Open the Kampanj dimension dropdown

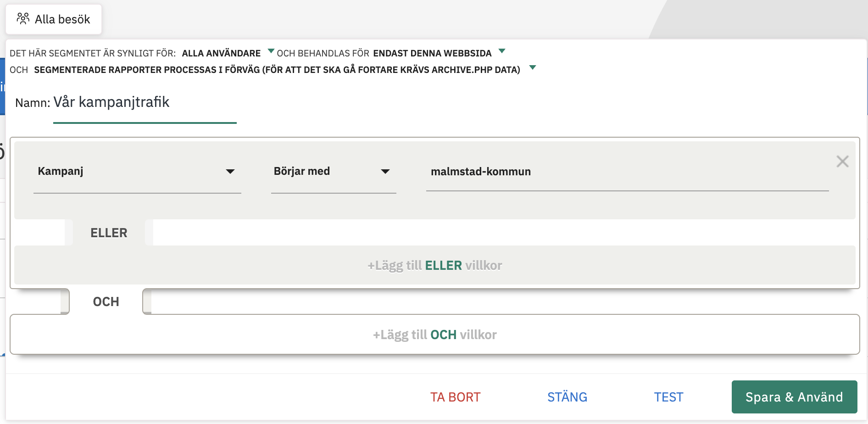(138, 172)
